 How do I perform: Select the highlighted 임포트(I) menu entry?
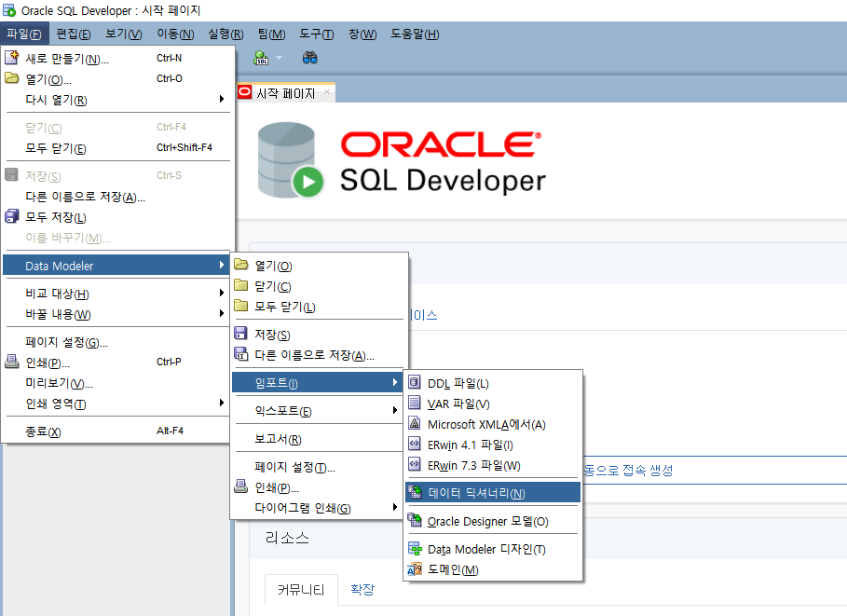pyautogui.click(x=318, y=383)
